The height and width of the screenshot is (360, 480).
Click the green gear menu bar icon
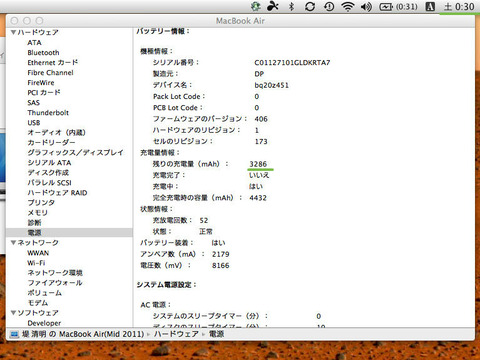click(x=256, y=6)
